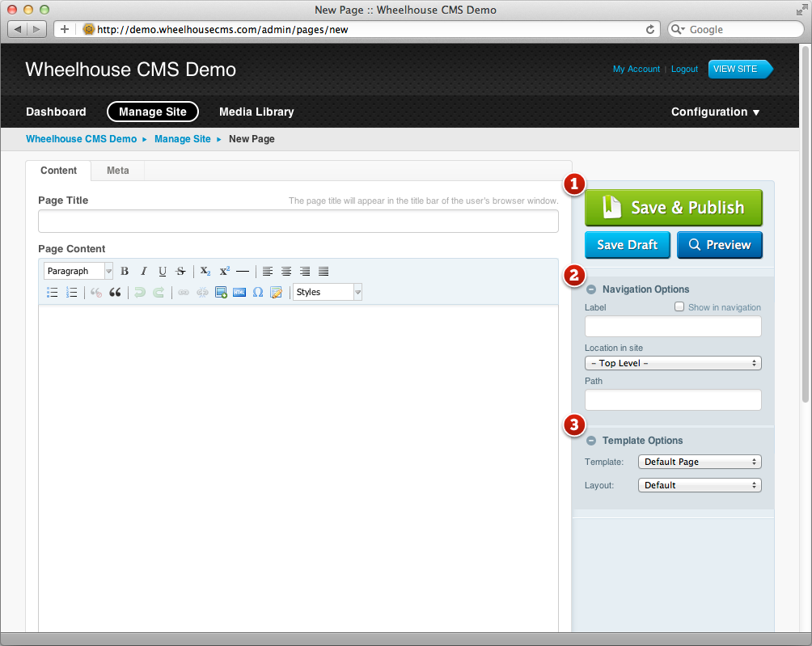Screen dimensions: 812x646
Task: Open the Media Library
Action: pos(256,112)
